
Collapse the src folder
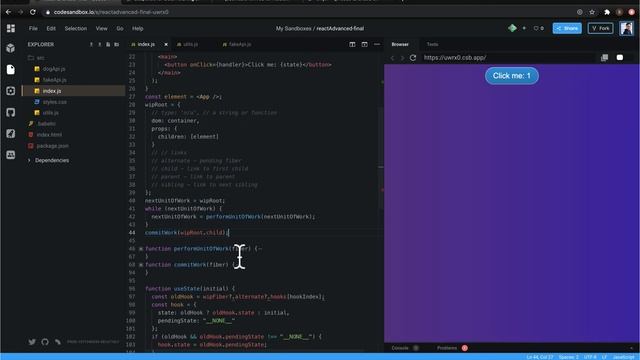point(36,58)
